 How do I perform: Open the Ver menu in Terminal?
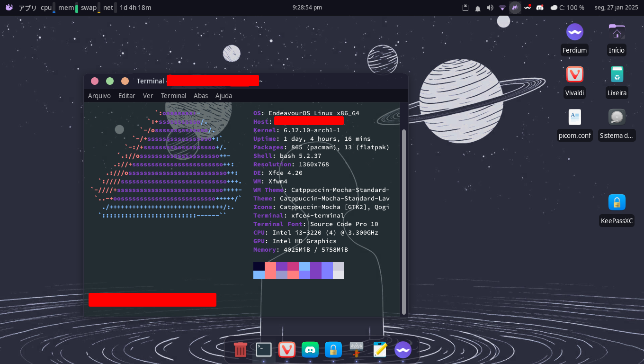pyautogui.click(x=148, y=96)
